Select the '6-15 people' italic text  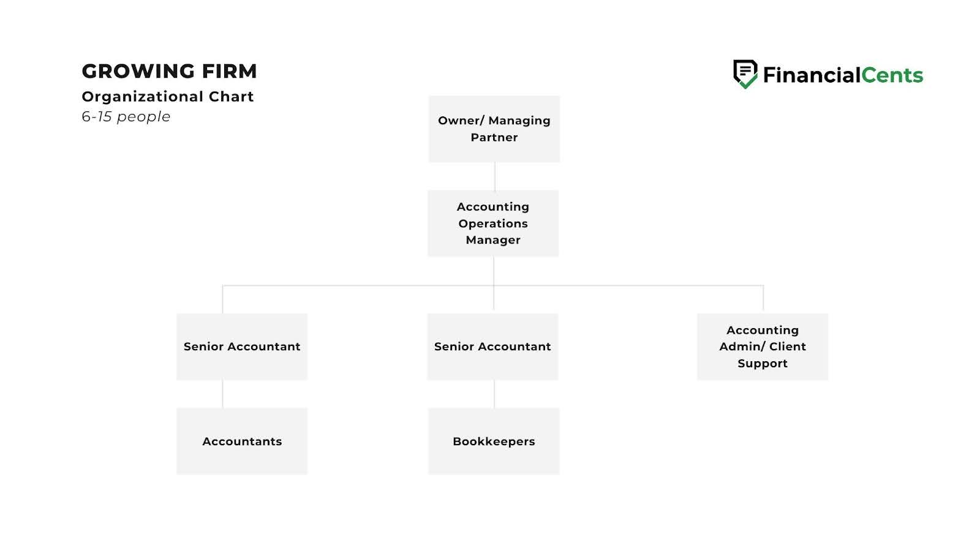pos(126,117)
